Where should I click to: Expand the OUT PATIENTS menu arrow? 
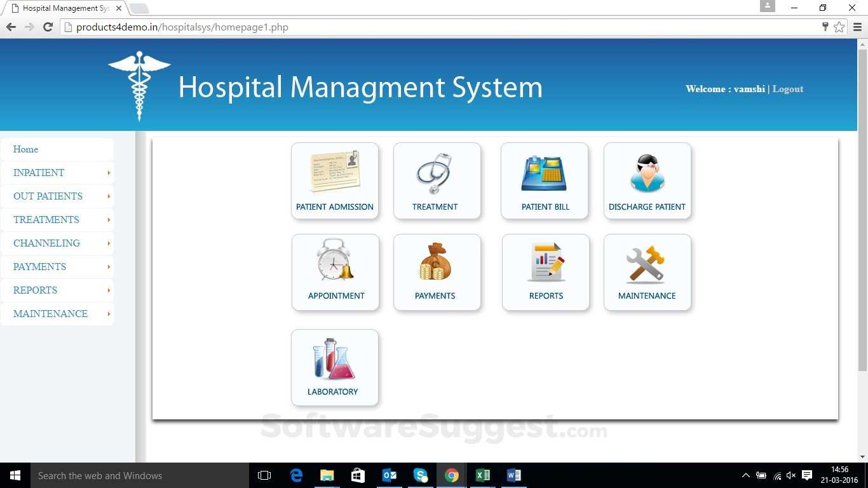point(108,196)
